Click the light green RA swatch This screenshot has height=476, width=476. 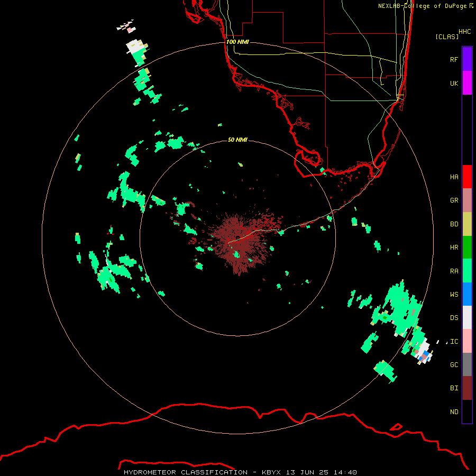467,271
